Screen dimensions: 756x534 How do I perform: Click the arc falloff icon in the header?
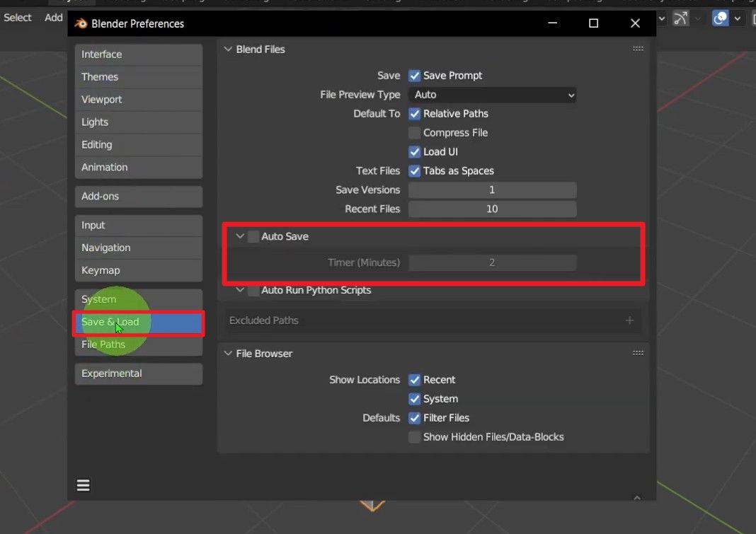tap(681, 18)
